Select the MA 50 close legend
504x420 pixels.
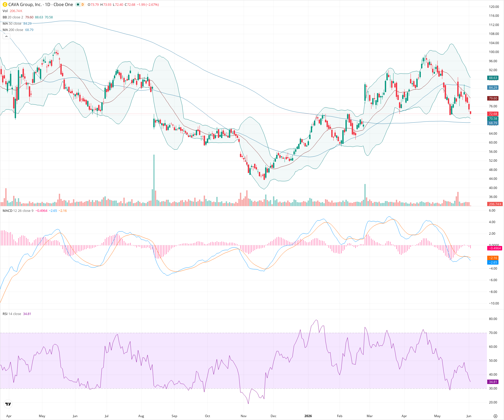[x=12, y=23]
